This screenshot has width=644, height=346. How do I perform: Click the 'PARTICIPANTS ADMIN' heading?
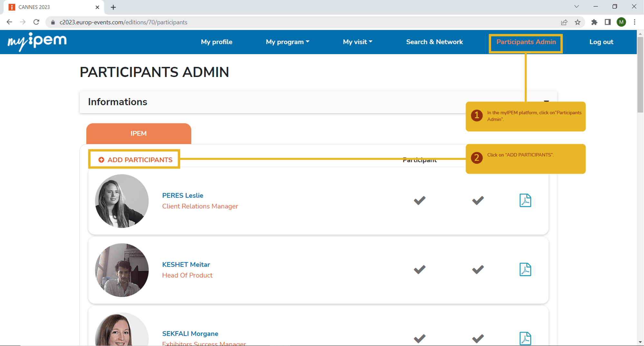tap(154, 72)
